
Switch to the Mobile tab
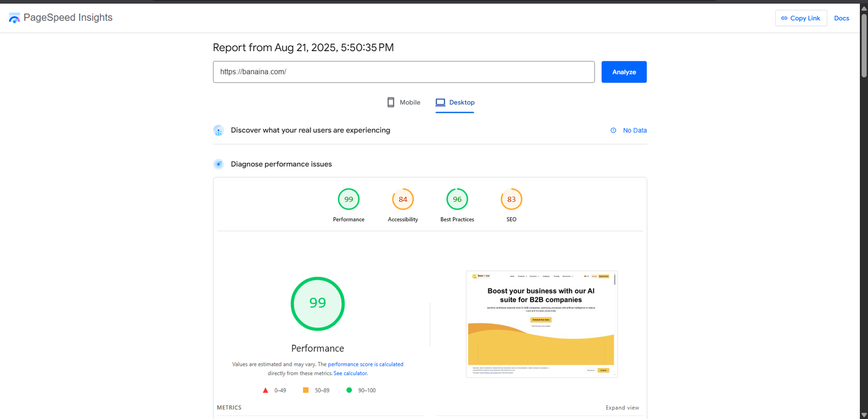tap(404, 102)
